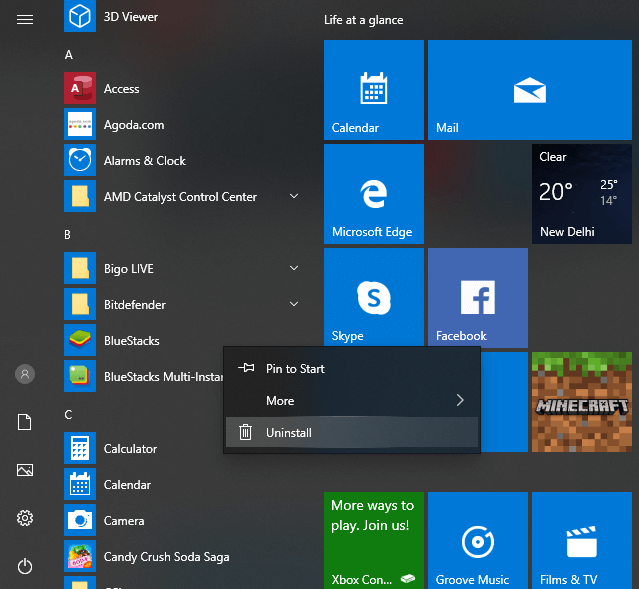Click the Candy Crush Soda Saga label
This screenshot has width=639, height=589.
[166, 557]
